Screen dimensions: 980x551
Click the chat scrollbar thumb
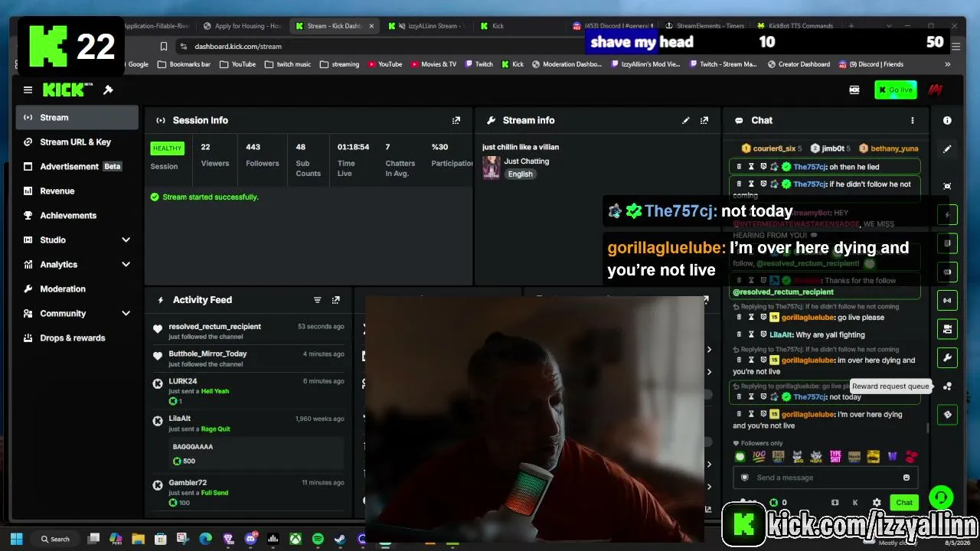pyautogui.click(x=928, y=429)
